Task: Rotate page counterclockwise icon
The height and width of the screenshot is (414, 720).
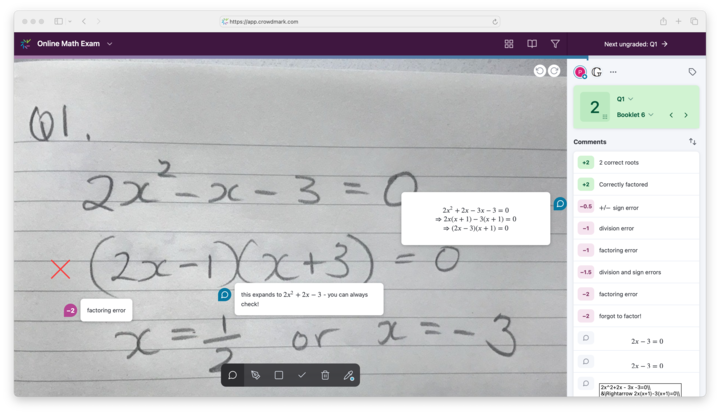Action: (540, 71)
